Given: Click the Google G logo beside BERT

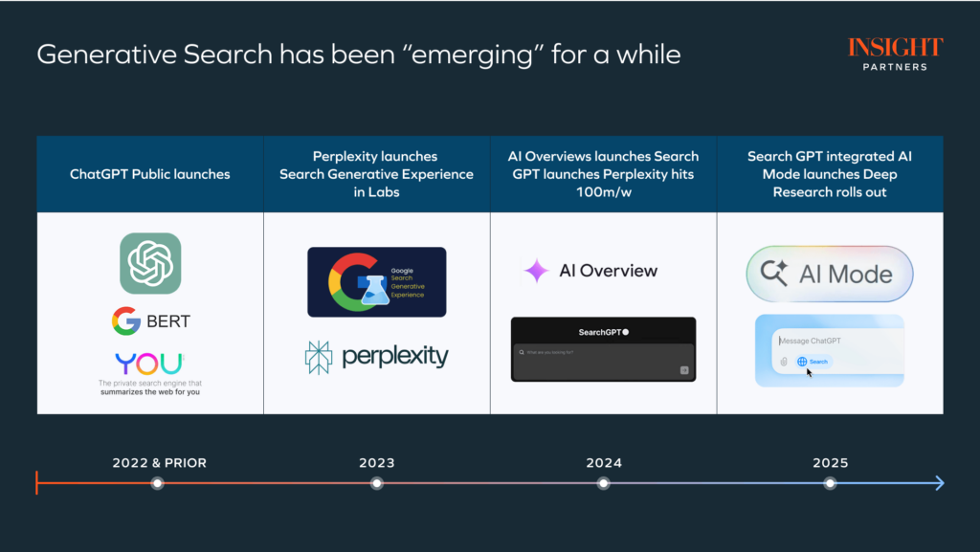Looking at the screenshot, I should 125,321.
